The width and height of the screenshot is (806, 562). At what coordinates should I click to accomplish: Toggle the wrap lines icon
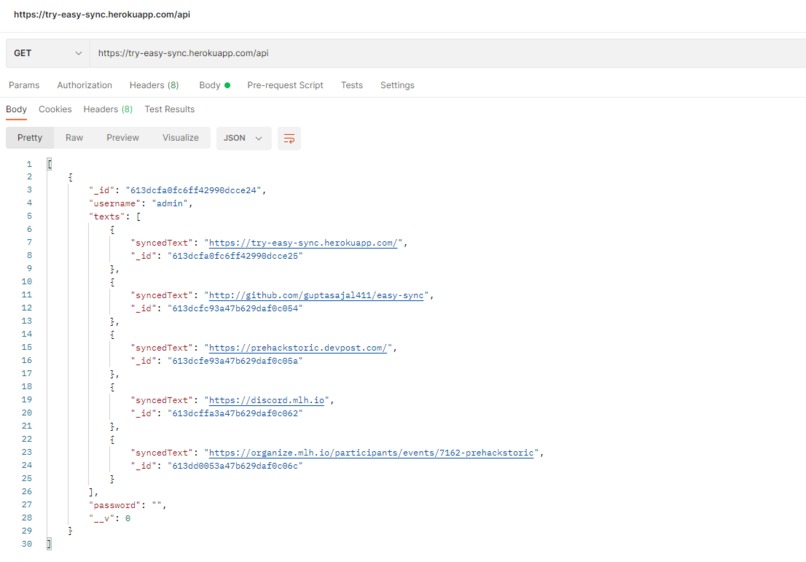point(289,138)
